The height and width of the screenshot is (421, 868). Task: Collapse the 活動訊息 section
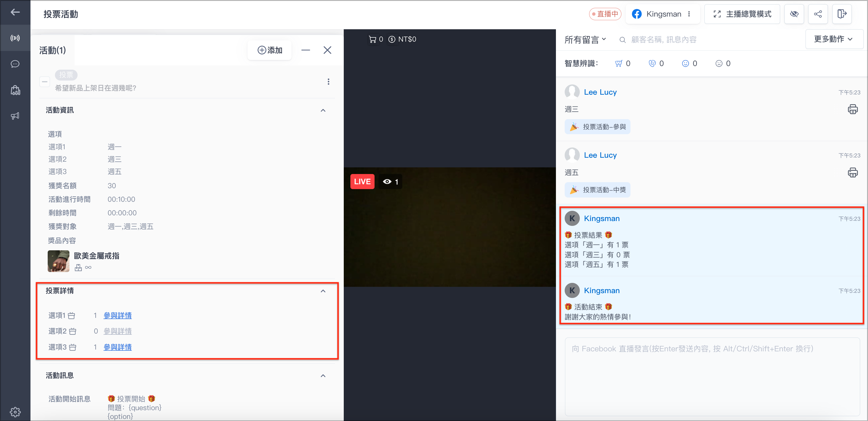coord(323,376)
